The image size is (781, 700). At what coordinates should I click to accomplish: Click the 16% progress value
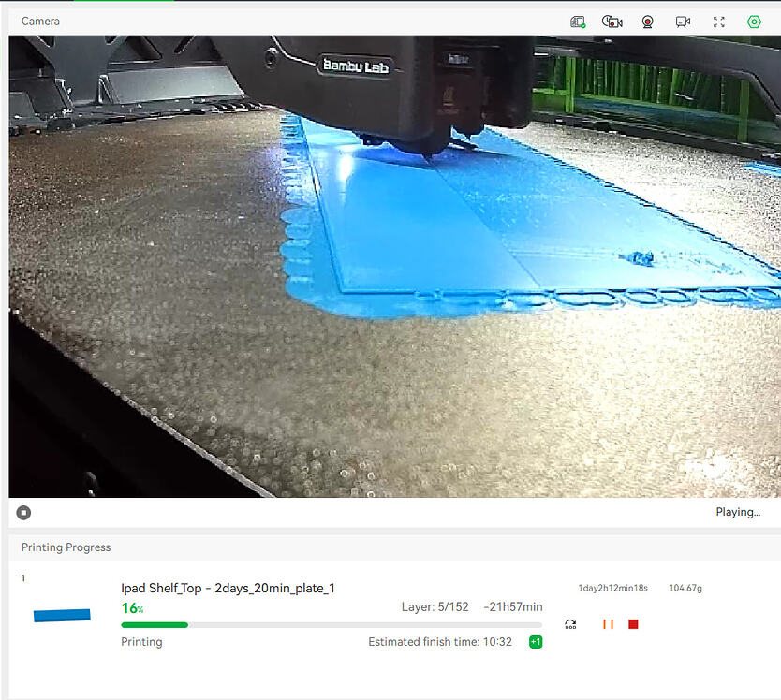132,608
